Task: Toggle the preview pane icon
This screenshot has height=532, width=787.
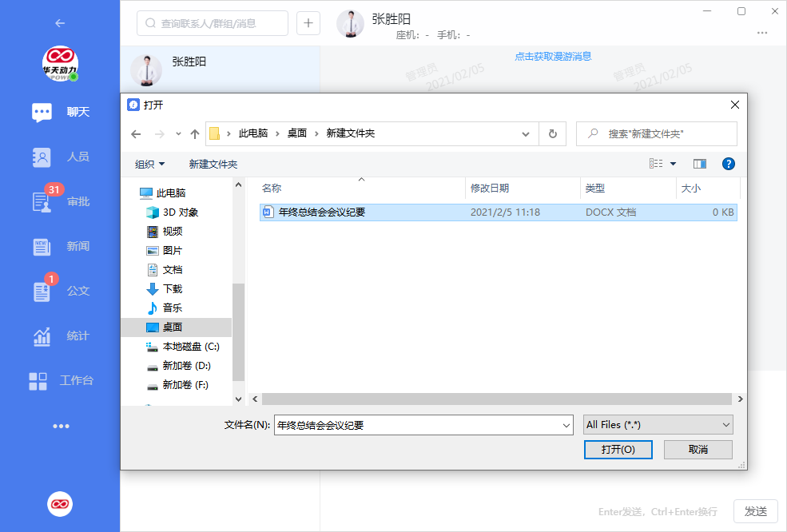Action: coord(699,164)
